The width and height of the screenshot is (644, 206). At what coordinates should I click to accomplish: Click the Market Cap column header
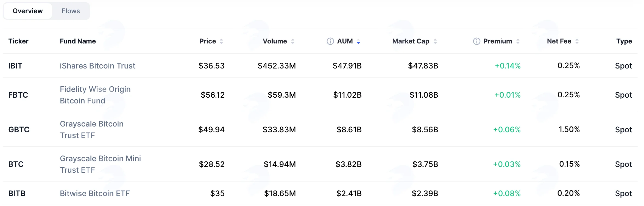click(x=411, y=41)
